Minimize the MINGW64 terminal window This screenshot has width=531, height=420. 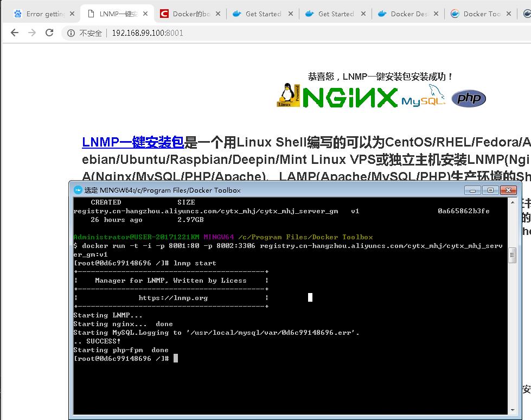(473, 190)
